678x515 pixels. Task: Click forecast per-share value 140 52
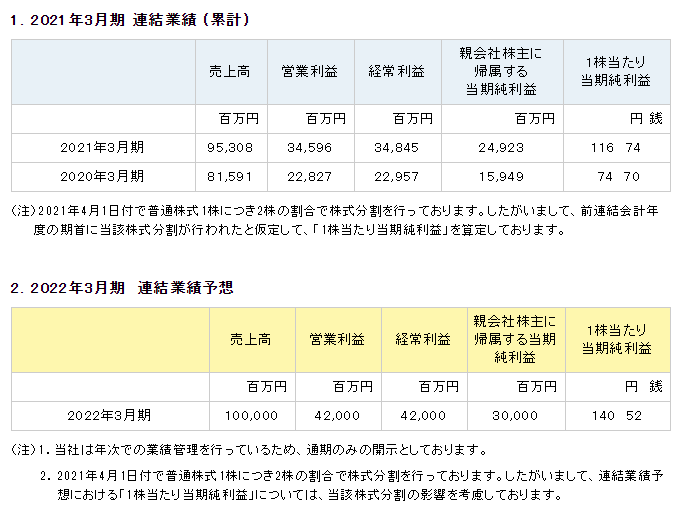617,416
